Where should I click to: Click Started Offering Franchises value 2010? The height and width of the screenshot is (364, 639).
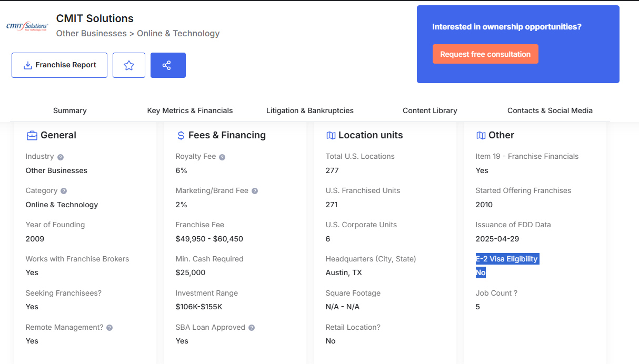484,205
